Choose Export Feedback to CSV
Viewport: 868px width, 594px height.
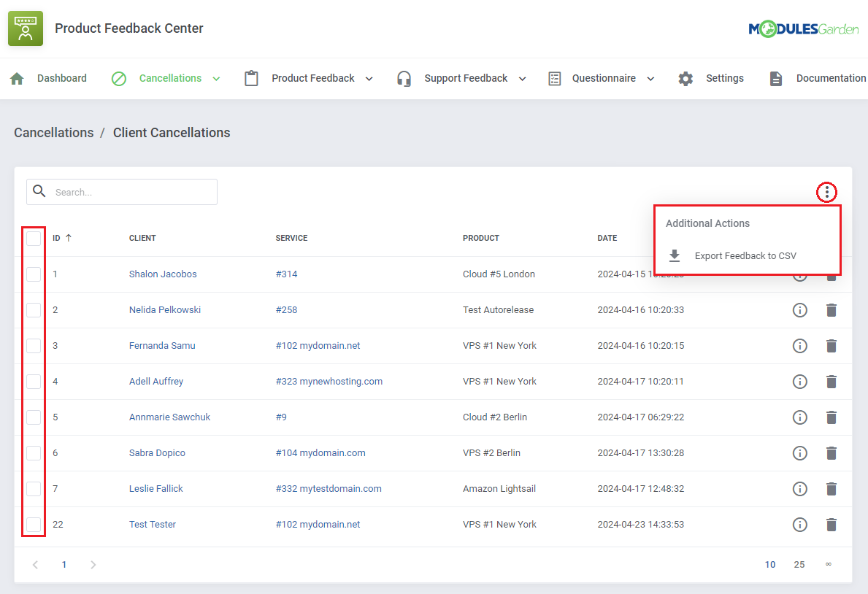745,255
